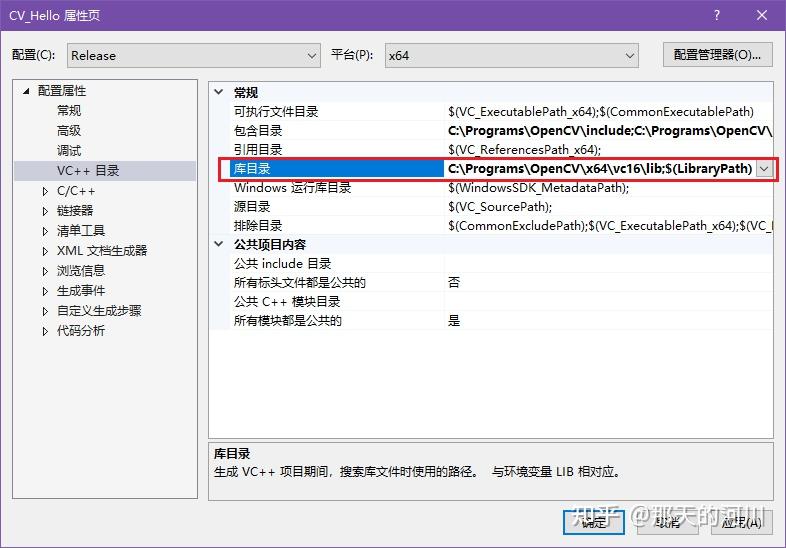Click the ? help button in title bar
The height and width of the screenshot is (548, 786).
tap(717, 15)
